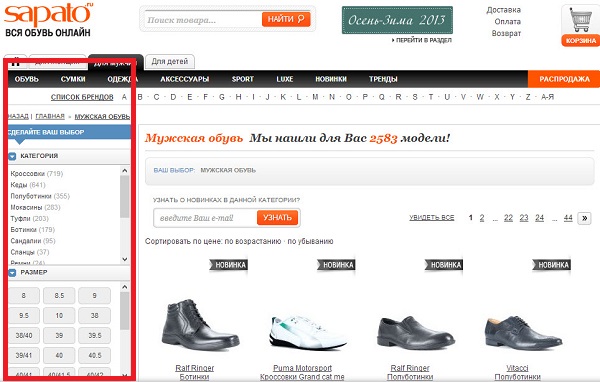Screen dimensions: 600x382
Task: Open the Sport menu
Action: (243, 79)
